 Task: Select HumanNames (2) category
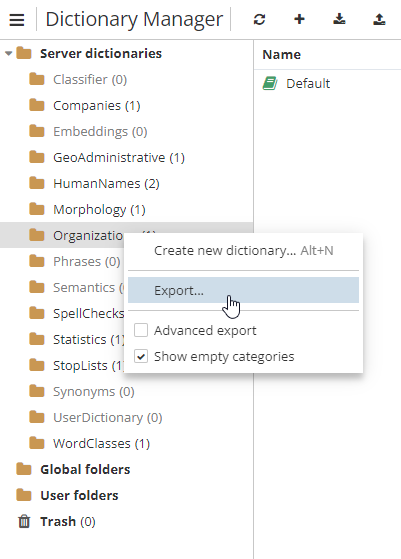[106, 184]
